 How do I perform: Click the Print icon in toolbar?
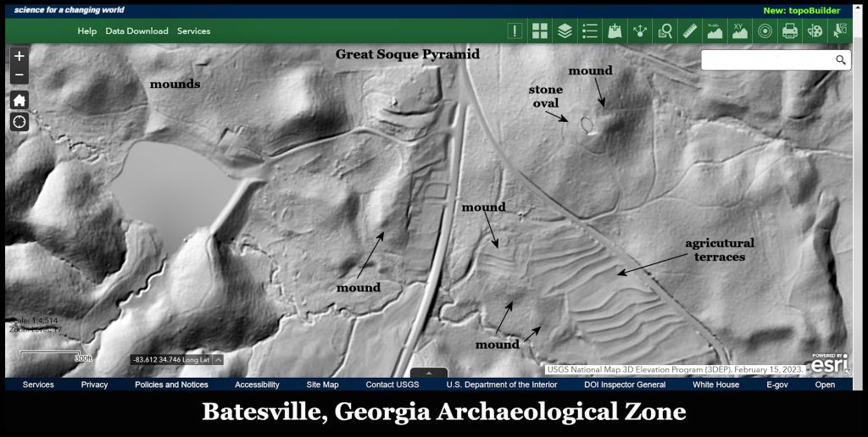point(790,31)
